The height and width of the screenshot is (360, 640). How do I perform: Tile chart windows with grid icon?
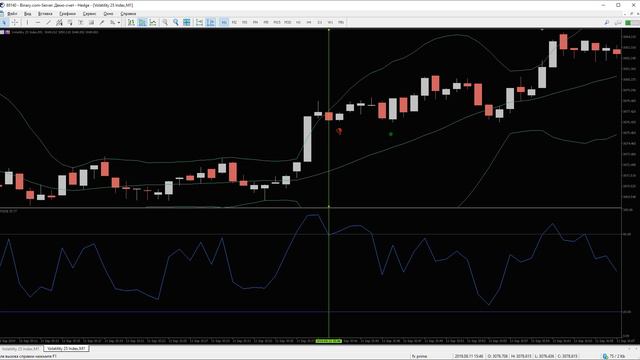187,22
